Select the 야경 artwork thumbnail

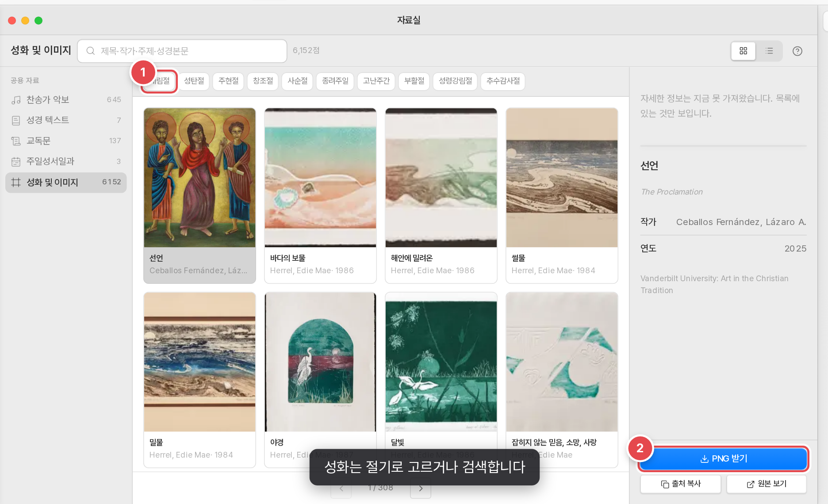(x=320, y=362)
